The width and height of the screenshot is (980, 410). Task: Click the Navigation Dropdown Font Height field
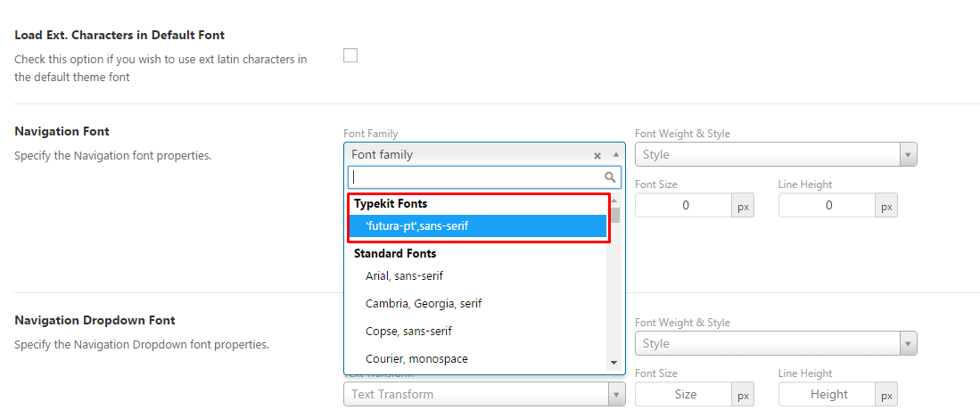click(x=828, y=395)
